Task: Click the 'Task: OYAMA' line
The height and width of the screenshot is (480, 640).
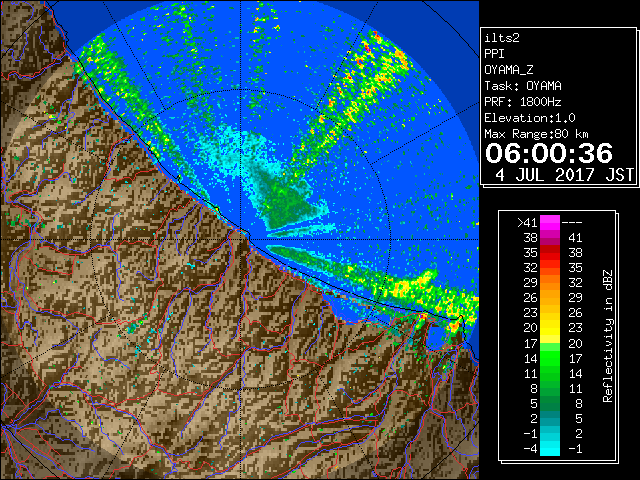Action: point(523,86)
